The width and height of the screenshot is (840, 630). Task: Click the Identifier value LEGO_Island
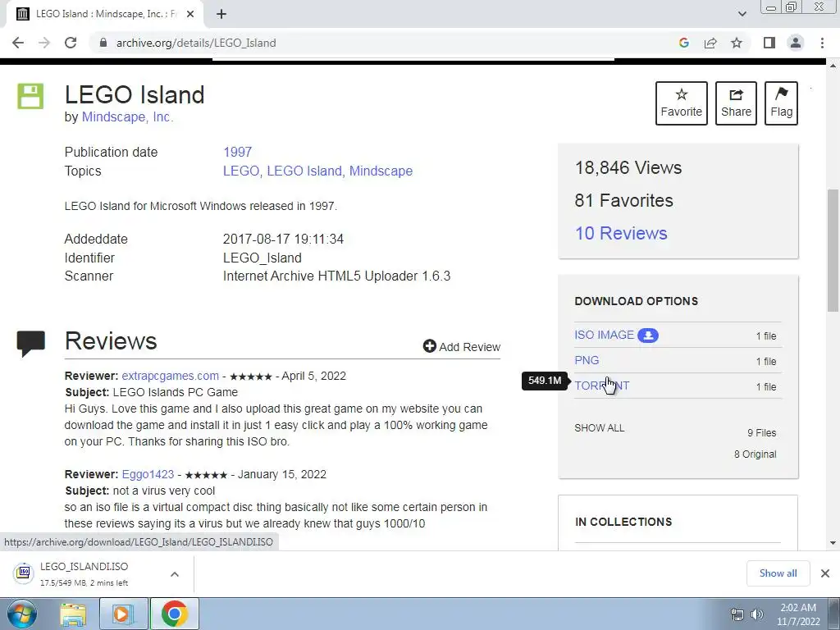tap(262, 258)
